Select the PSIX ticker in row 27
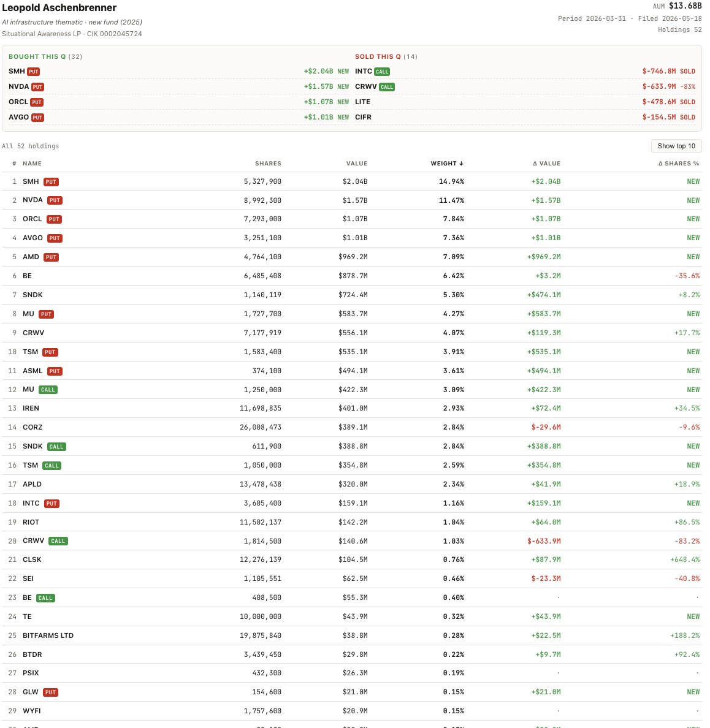 [31, 673]
